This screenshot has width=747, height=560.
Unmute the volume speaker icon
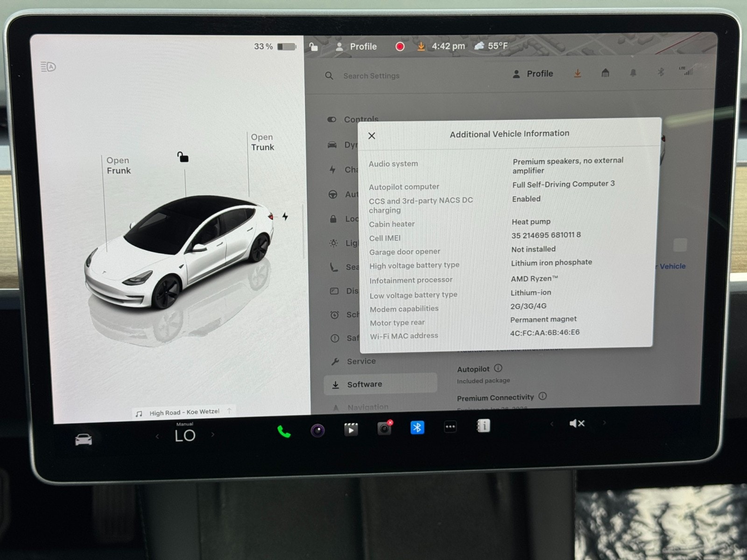577,423
